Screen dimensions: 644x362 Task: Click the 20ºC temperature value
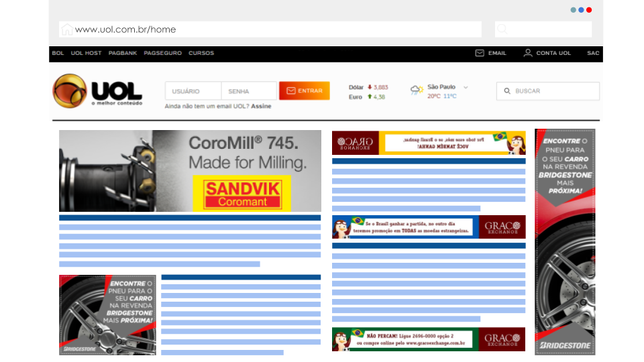point(434,96)
